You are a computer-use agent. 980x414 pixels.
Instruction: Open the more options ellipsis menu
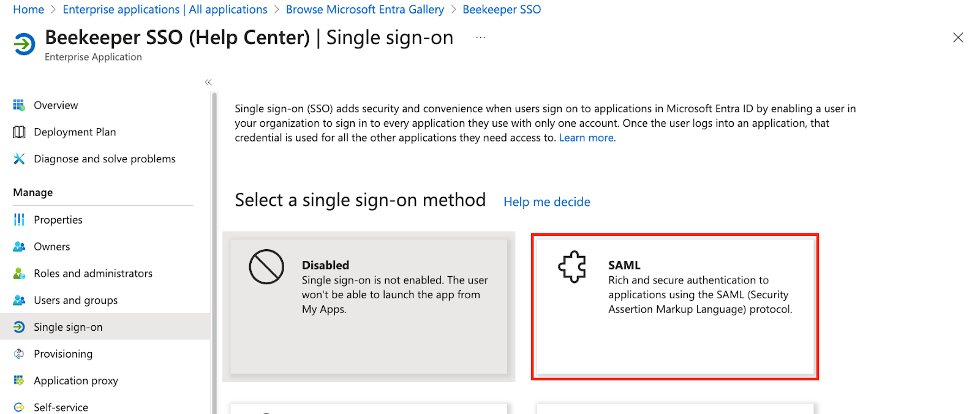481,38
